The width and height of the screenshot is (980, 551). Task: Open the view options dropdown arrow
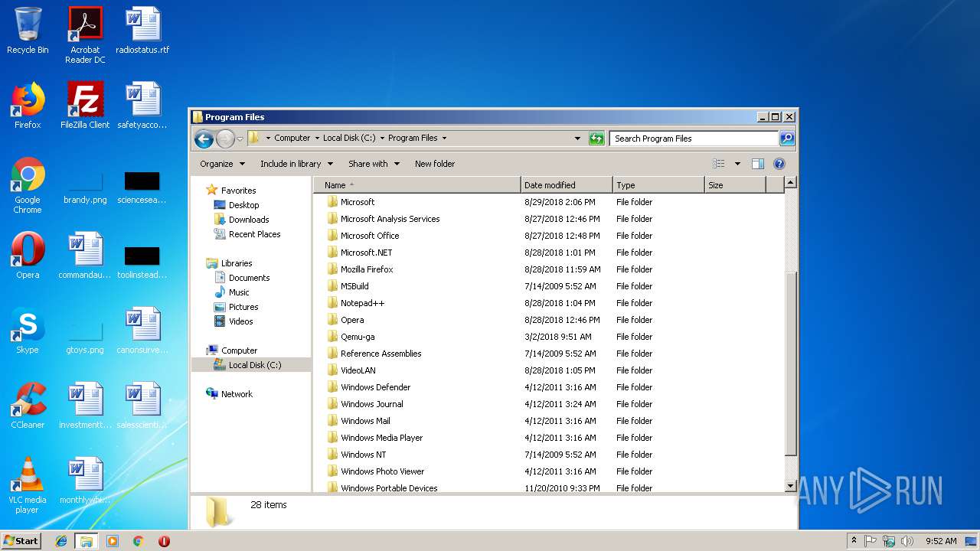click(737, 164)
